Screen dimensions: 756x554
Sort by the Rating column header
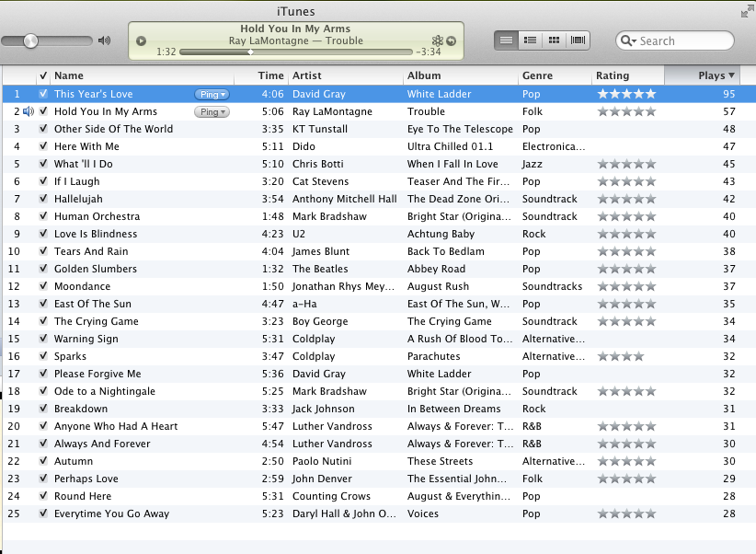(x=628, y=75)
